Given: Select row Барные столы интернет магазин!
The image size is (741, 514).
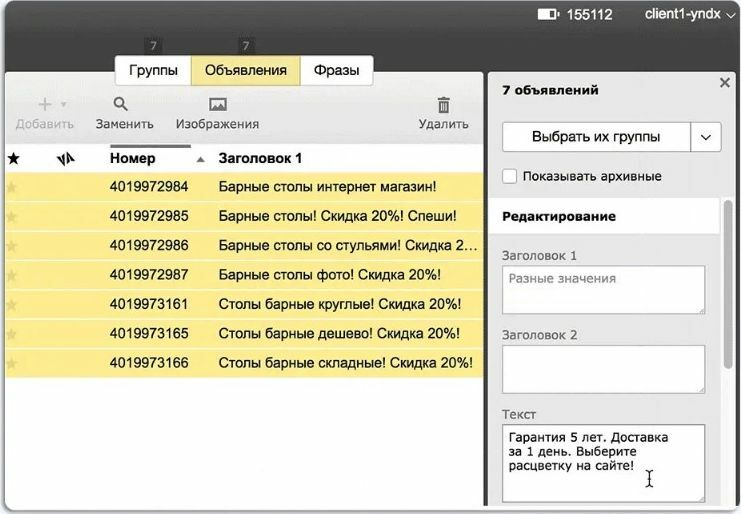Looking at the screenshot, I should coord(244,187).
